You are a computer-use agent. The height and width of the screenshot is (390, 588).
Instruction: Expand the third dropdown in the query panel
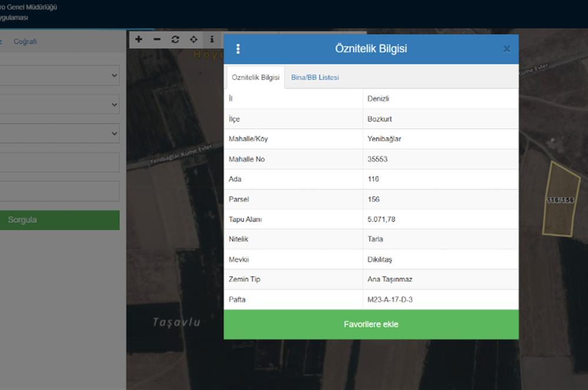point(59,133)
